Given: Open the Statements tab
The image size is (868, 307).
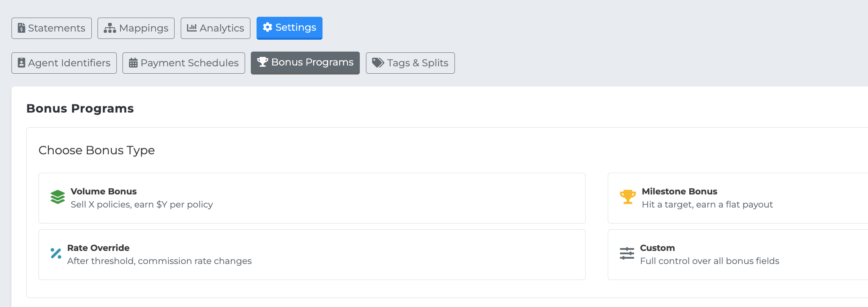Looking at the screenshot, I should [52, 28].
